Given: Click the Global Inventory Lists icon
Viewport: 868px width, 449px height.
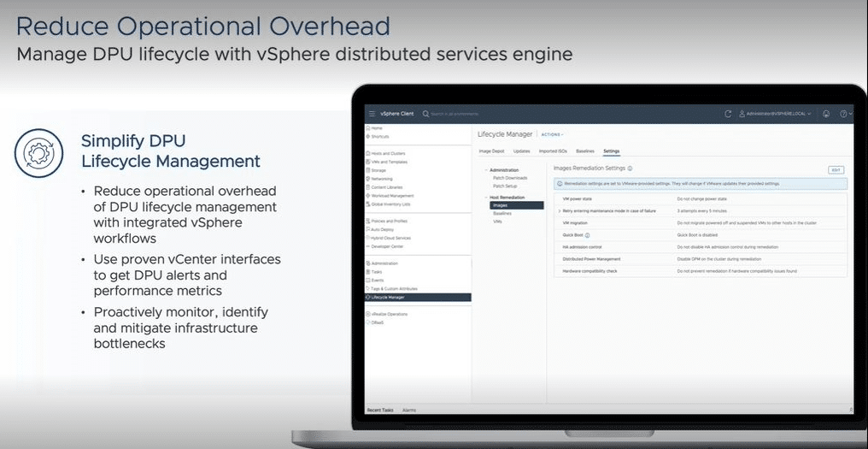Looking at the screenshot, I should point(368,204).
